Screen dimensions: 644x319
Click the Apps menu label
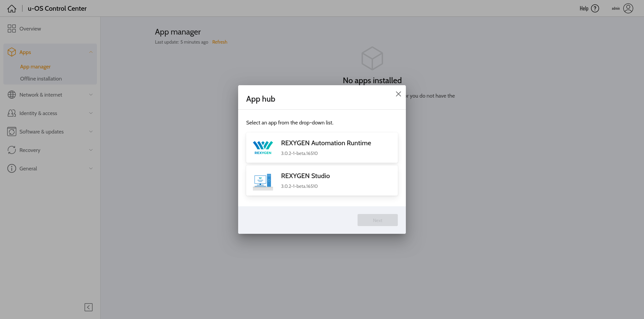pyautogui.click(x=25, y=52)
